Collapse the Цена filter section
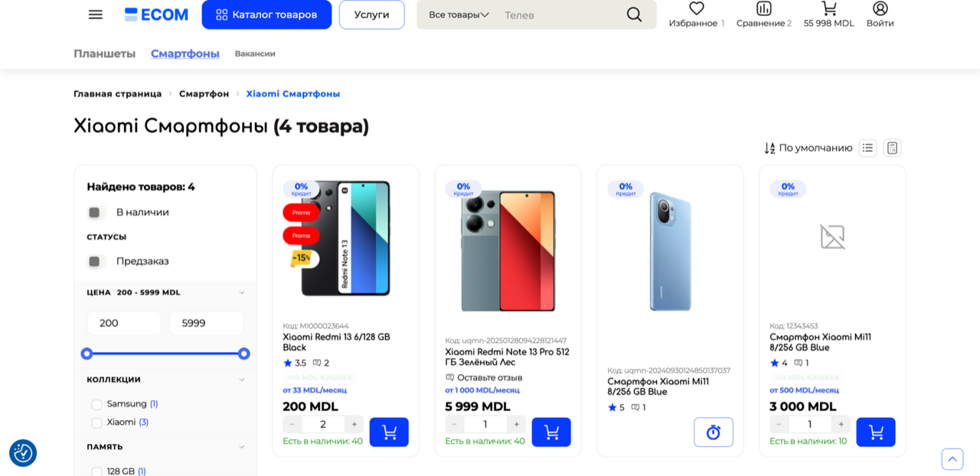980x476 pixels. click(242, 292)
